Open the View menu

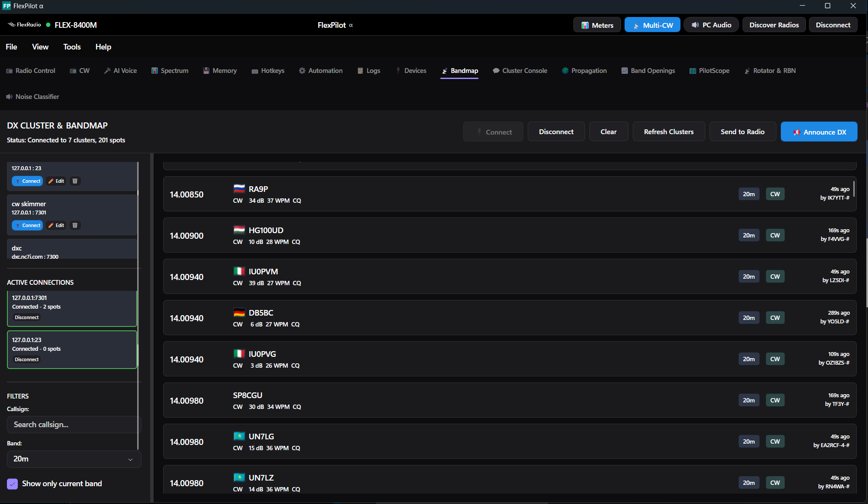coord(40,47)
